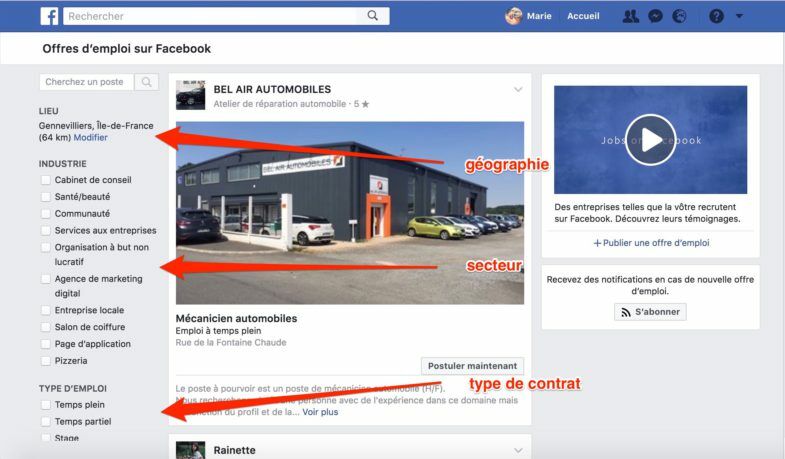Play the Jobs on Facebook video
785x459 pixels.
650,140
